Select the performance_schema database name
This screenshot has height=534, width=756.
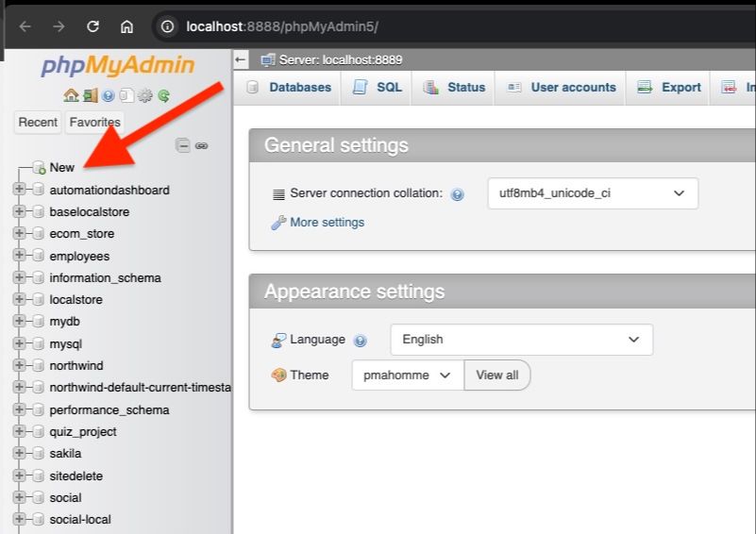pyautogui.click(x=109, y=410)
